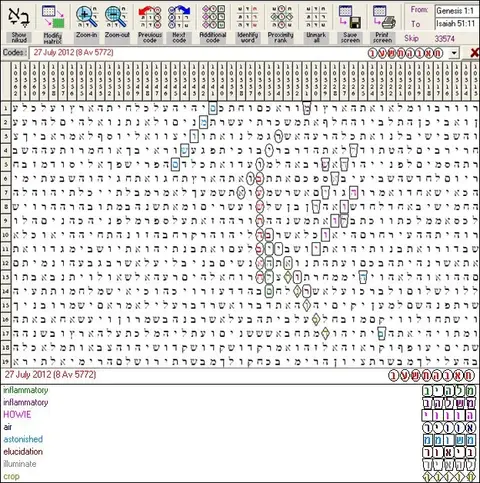The width and height of the screenshot is (480, 483).
Task: Click the red circled Hebrew word below the matrix
Action: tap(431, 376)
